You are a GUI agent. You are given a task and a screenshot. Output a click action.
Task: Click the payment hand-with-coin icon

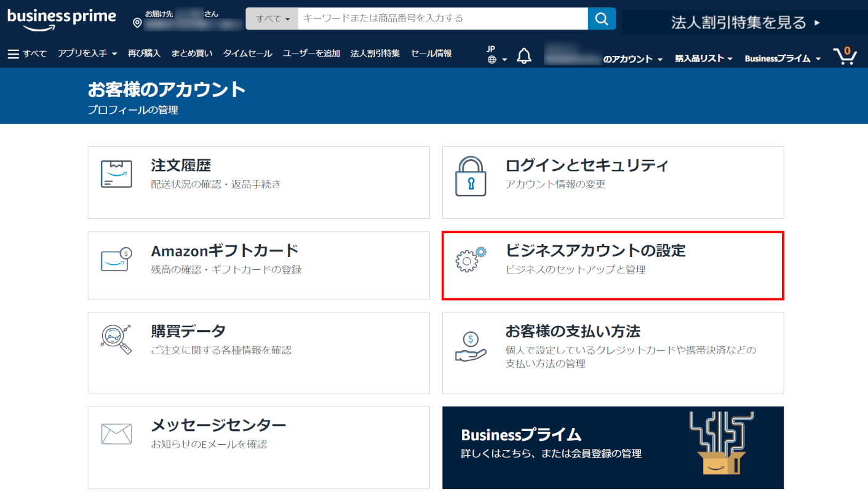pos(471,347)
